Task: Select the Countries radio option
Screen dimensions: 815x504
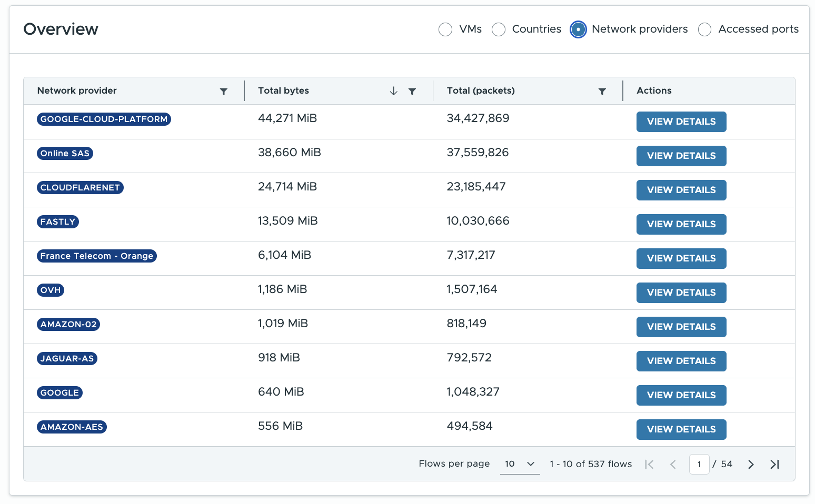Action: [x=499, y=29]
